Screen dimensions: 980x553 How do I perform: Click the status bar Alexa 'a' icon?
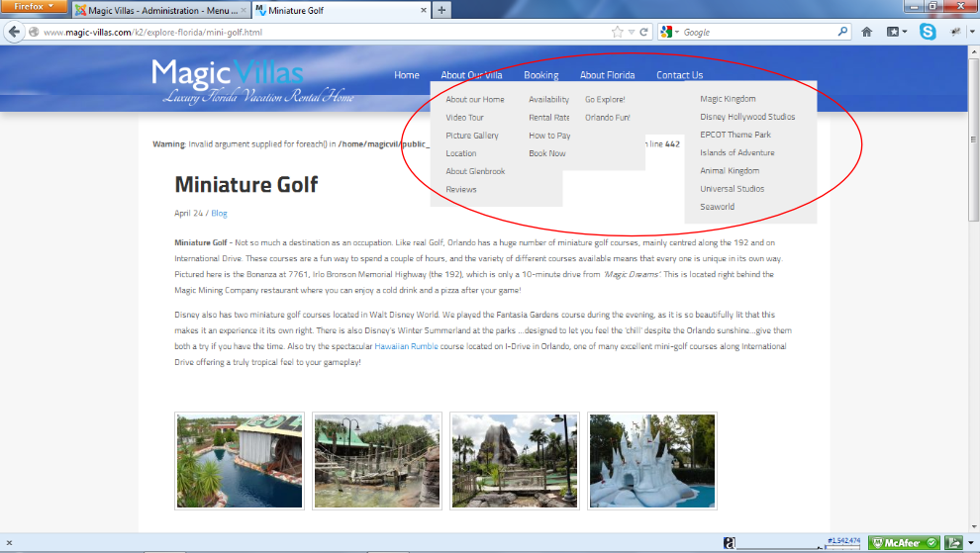tap(729, 543)
